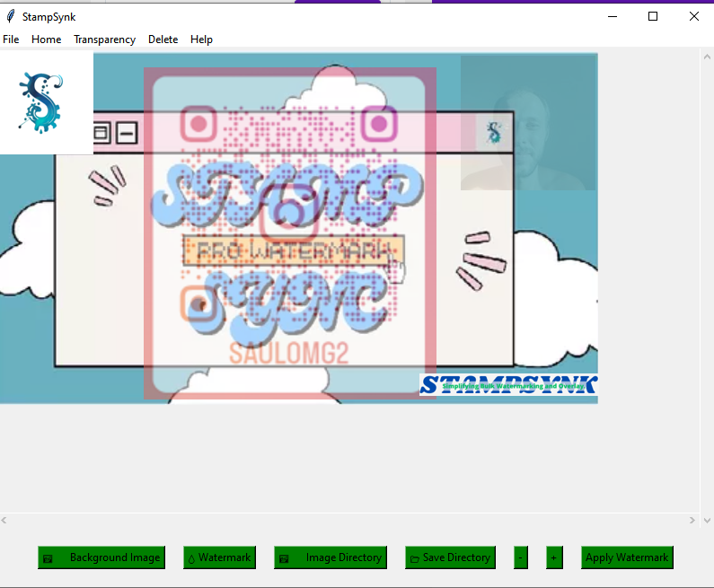Open the Delete menu
Image resolution: width=714 pixels, height=588 pixels.
pos(163,39)
